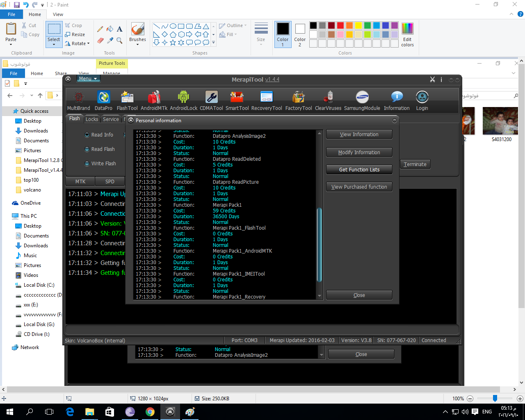Open Google Chrome from the taskbar
This screenshot has width=525, height=420.
click(x=150, y=411)
